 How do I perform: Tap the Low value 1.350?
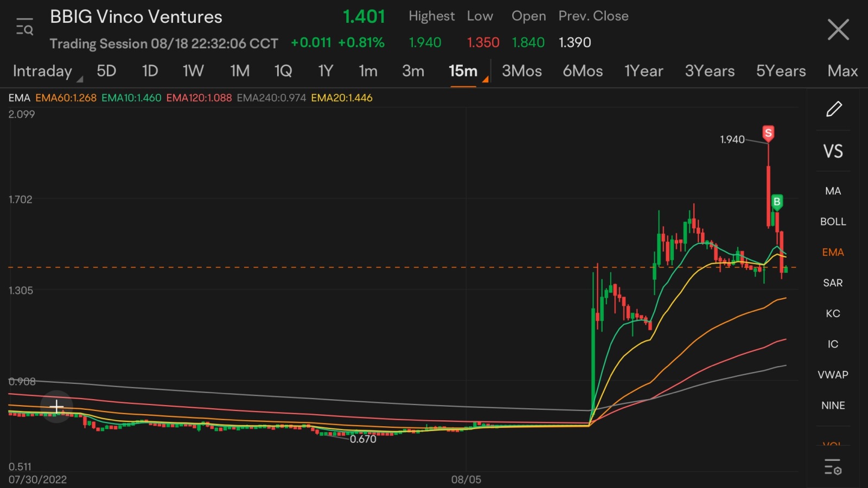pos(483,42)
